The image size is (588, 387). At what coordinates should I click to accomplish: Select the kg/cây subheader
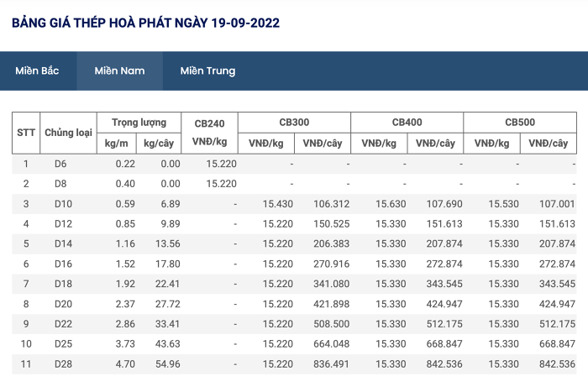pyautogui.click(x=159, y=143)
